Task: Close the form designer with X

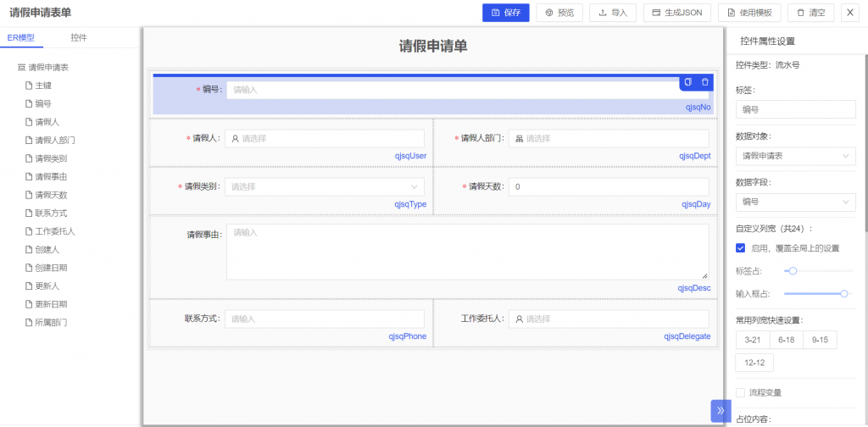Action: pyautogui.click(x=850, y=13)
